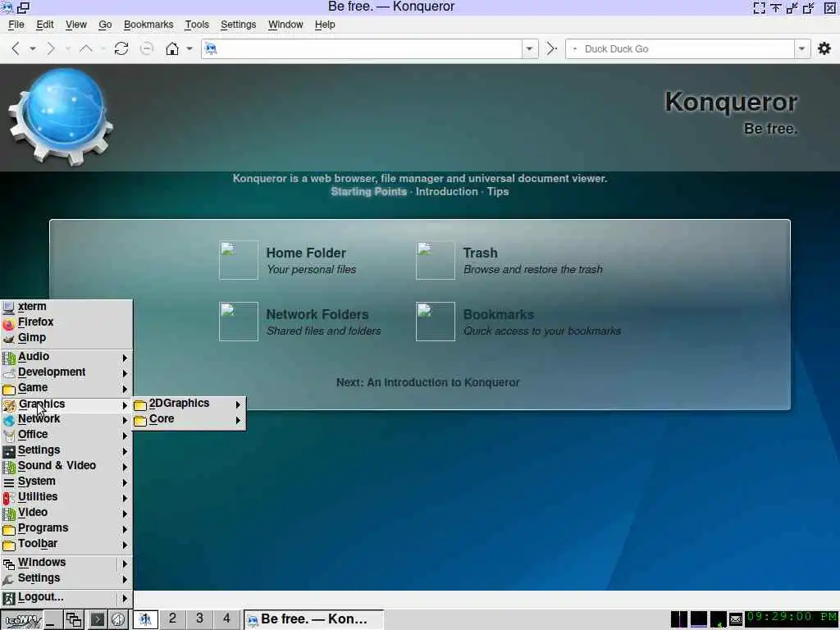
Task: Follow the Introduction link
Action: pyautogui.click(x=447, y=192)
